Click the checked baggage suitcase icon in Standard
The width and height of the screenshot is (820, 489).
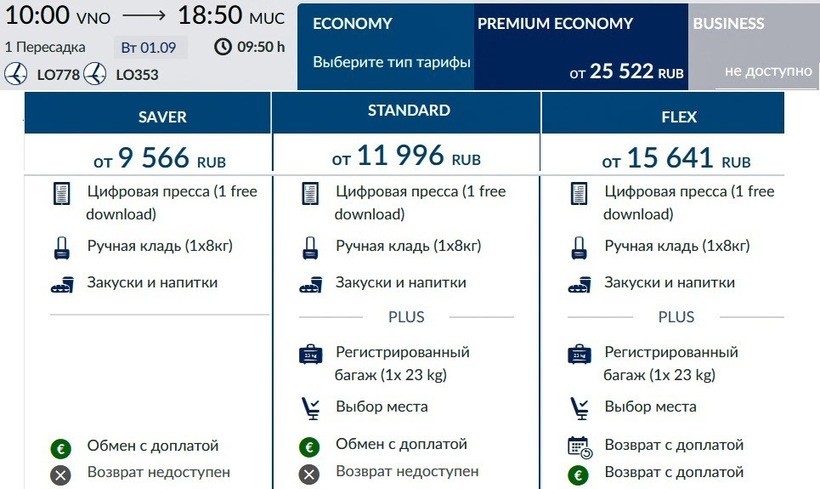pyautogui.click(x=310, y=354)
